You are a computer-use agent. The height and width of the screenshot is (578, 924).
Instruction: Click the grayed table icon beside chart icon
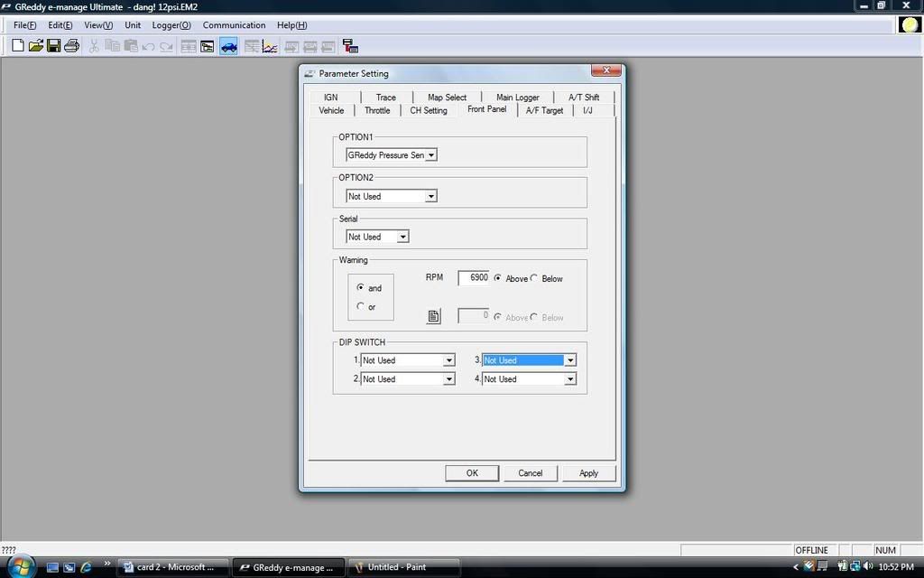coord(252,47)
